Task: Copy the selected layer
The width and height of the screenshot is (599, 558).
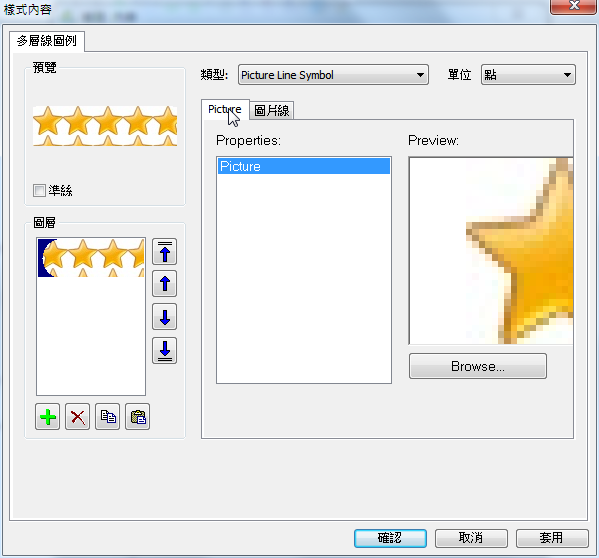Action: [107, 417]
